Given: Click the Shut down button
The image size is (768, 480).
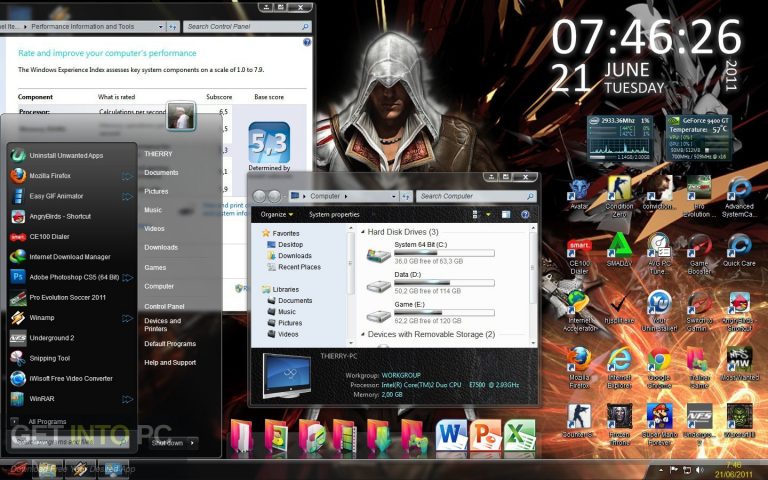Looking at the screenshot, I should click(168, 443).
